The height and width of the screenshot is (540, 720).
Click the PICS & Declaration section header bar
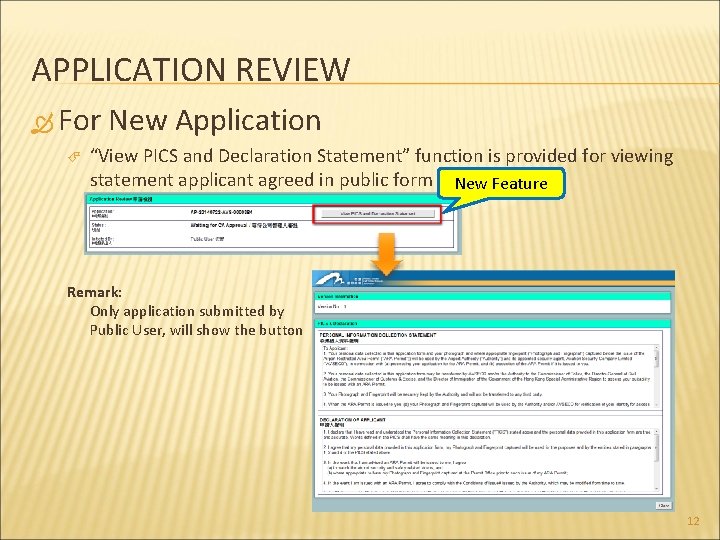click(x=492, y=324)
